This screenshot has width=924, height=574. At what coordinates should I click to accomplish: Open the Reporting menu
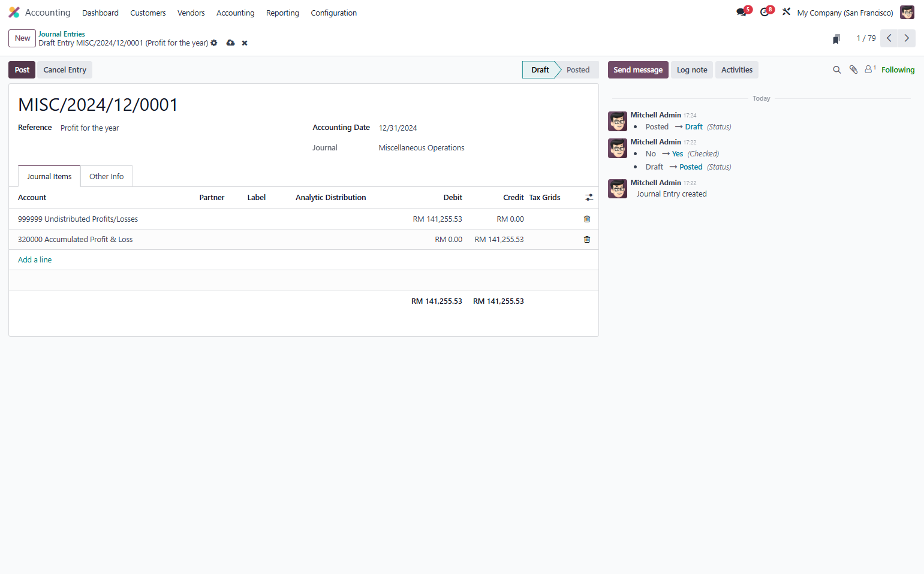(x=282, y=13)
